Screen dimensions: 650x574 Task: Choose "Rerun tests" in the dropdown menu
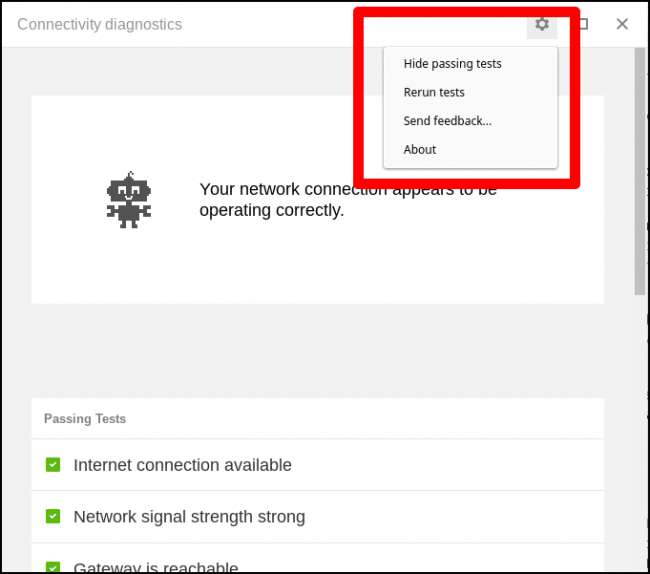coord(434,92)
